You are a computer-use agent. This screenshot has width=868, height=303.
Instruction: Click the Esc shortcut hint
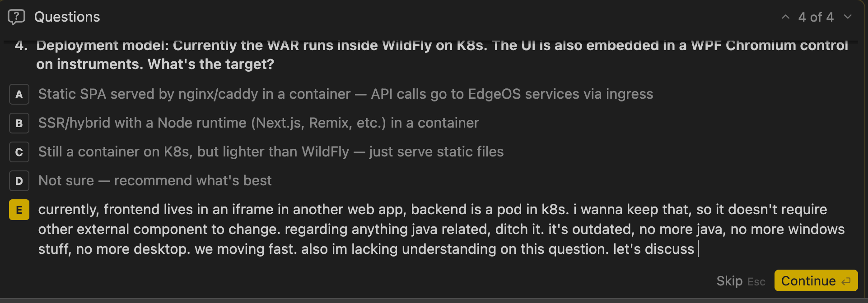(756, 282)
